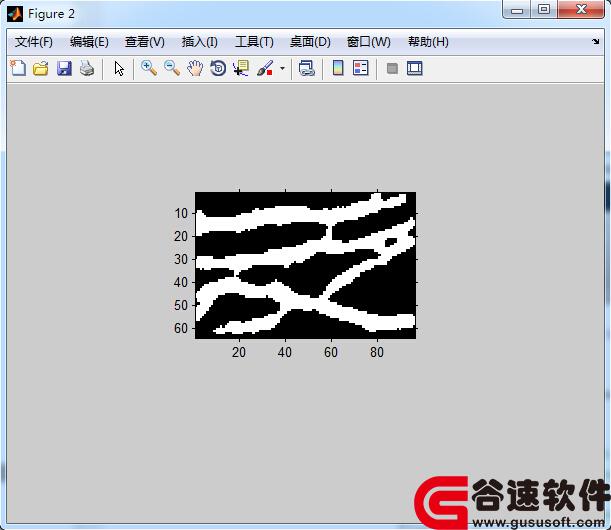Activate the Zoom In magnifier
Image resolution: width=611 pixels, height=530 pixels.
149,68
